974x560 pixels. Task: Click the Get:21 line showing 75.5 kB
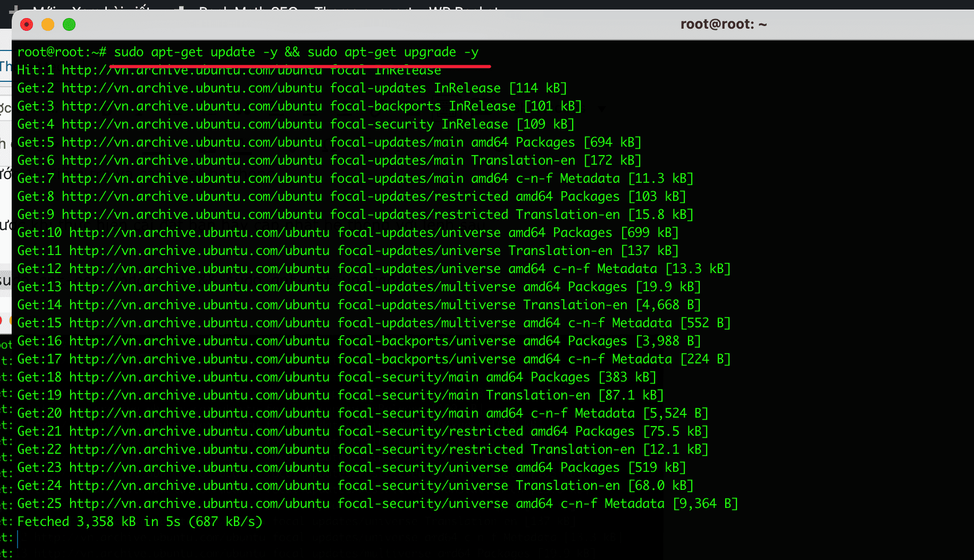(363, 431)
